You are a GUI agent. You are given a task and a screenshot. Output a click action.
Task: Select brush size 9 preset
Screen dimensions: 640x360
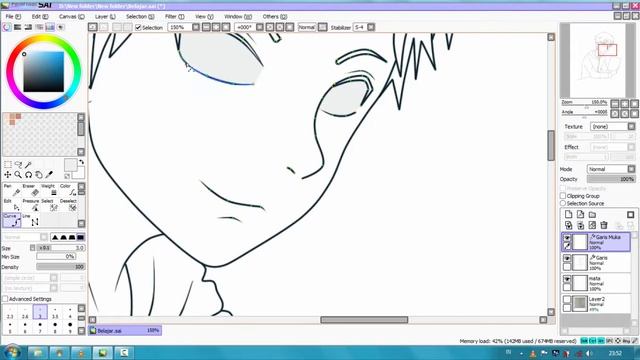pos(70,328)
